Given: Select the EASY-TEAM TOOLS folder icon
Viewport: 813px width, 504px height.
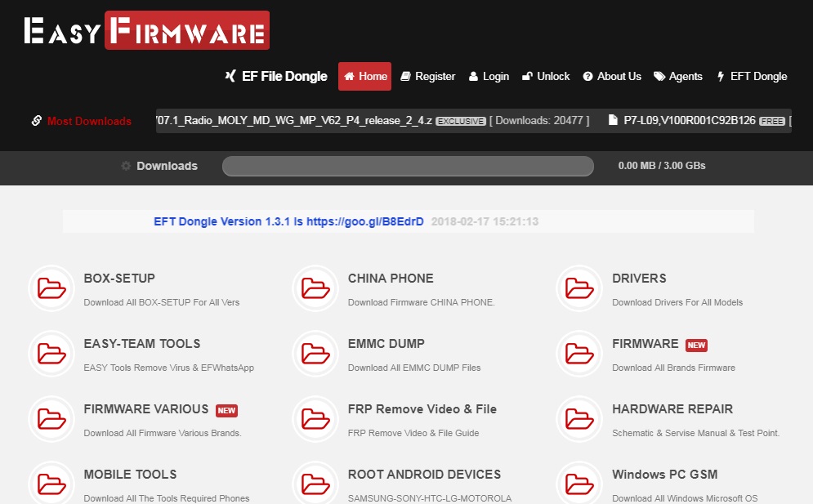Looking at the screenshot, I should [51, 354].
